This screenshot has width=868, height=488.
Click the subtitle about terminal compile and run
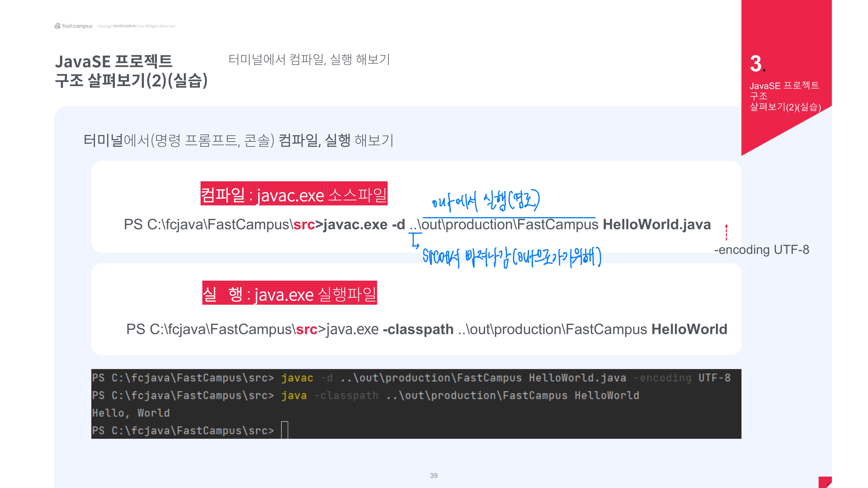tap(309, 59)
